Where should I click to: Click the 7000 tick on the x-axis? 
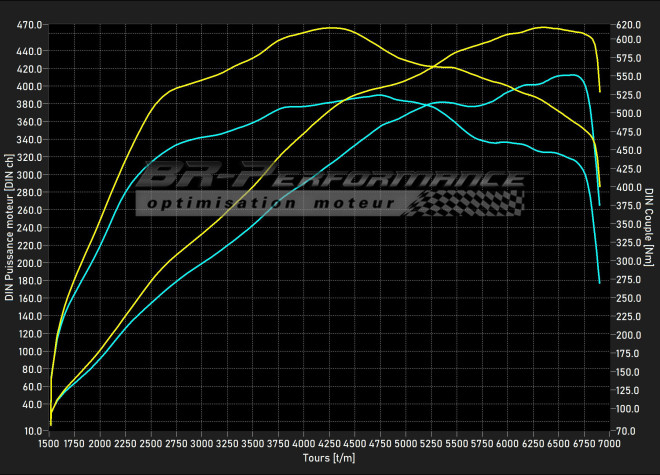pos(607,442)
